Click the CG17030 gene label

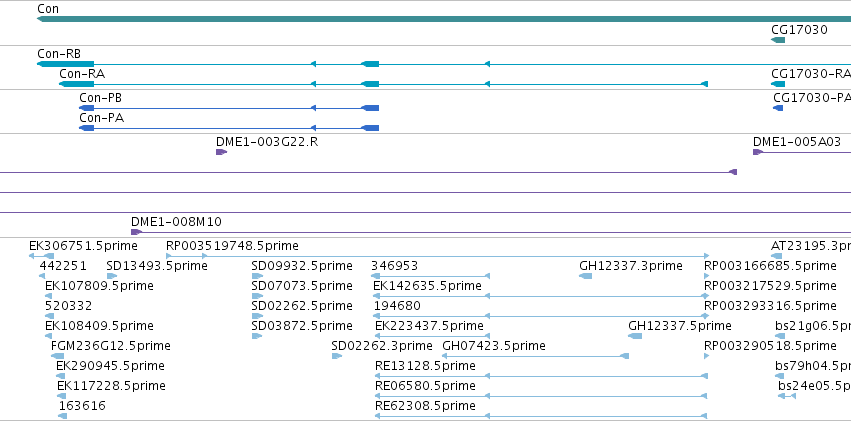click(799, 29)
